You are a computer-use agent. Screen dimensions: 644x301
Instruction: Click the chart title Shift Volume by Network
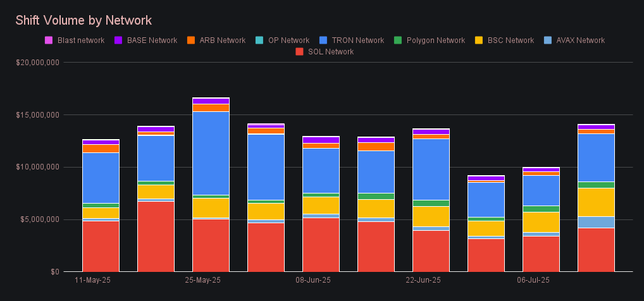coord(84,21)
